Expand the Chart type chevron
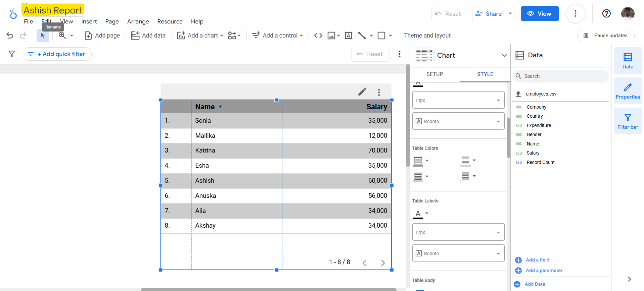Screen dimensions: 644x291 click(504, 55)
